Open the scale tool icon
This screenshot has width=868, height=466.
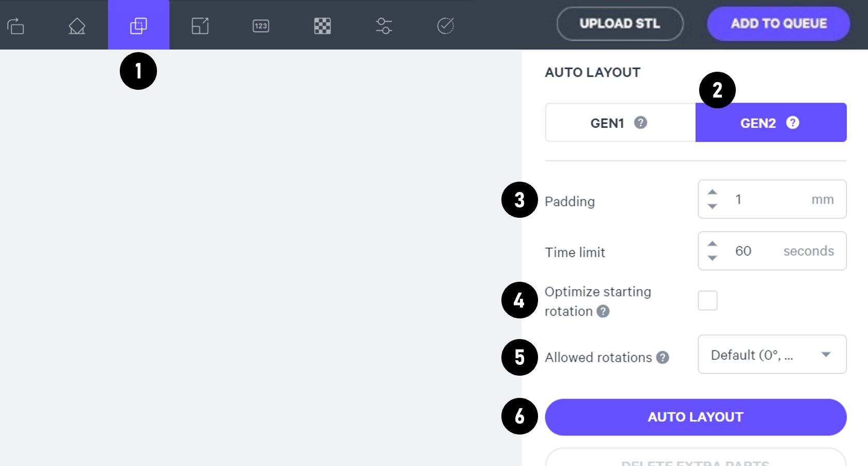(x=200, y=25)
